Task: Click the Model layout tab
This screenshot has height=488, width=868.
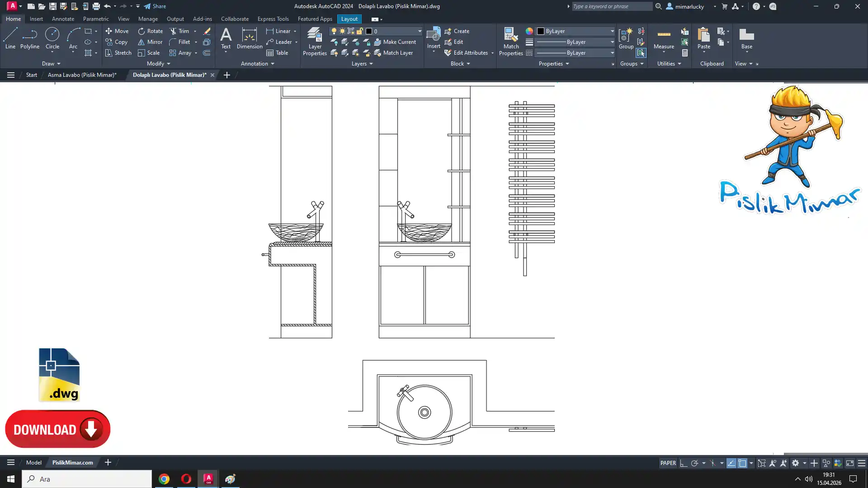Action: pos(33,463)
